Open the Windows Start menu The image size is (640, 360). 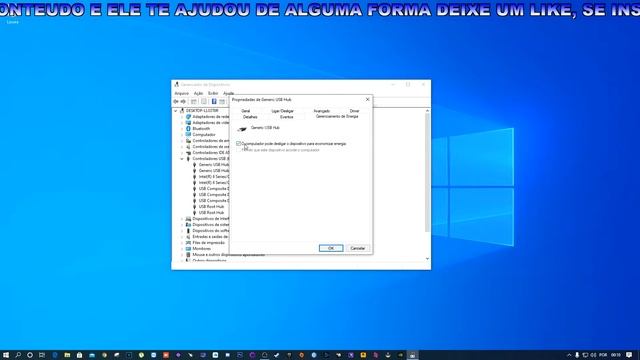(x=6, y=355)
